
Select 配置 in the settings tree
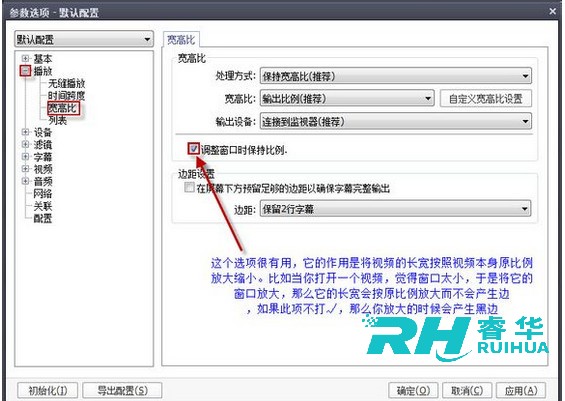(x=43, y=218)
